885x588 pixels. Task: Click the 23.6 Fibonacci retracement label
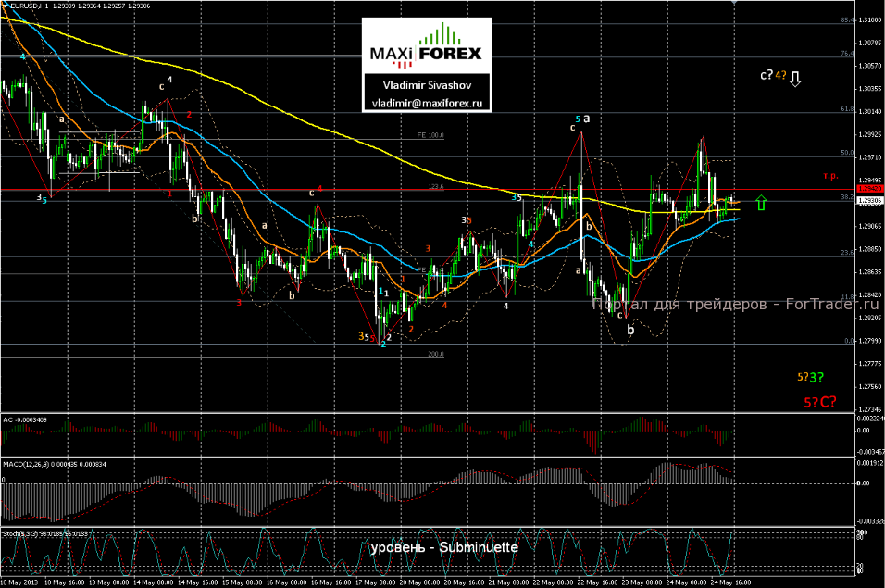848,252
